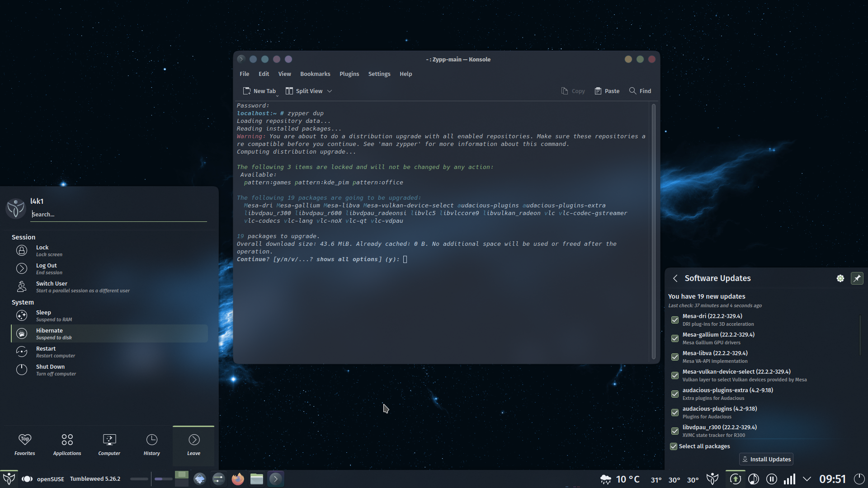
Task: Click the Konsole terminal scrollbar
Action: click(654, 231)
